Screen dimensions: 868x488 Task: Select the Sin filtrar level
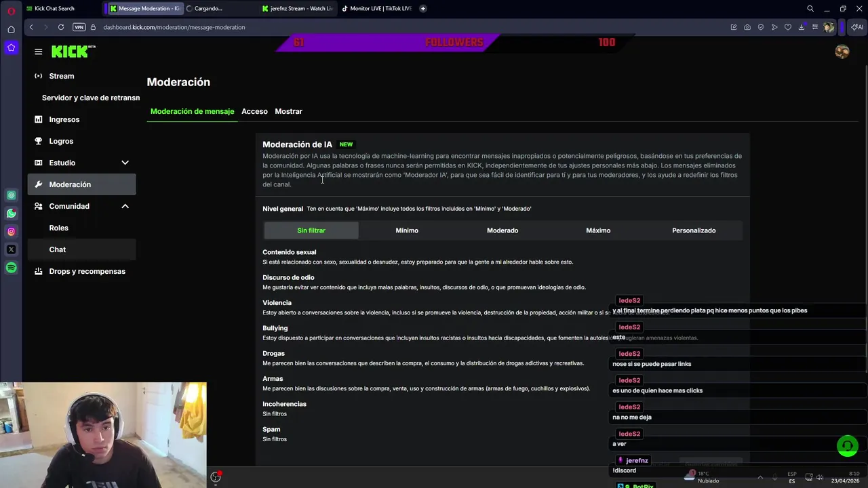tap(311, 230)
